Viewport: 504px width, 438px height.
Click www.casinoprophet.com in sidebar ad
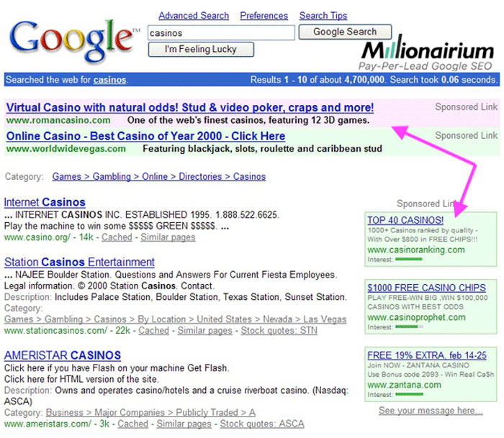416,318
